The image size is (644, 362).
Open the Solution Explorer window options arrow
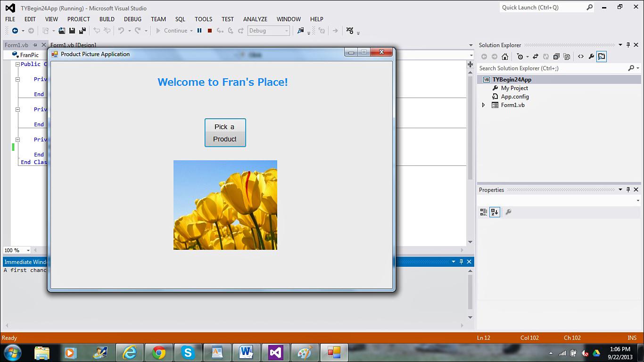point(620,45)
